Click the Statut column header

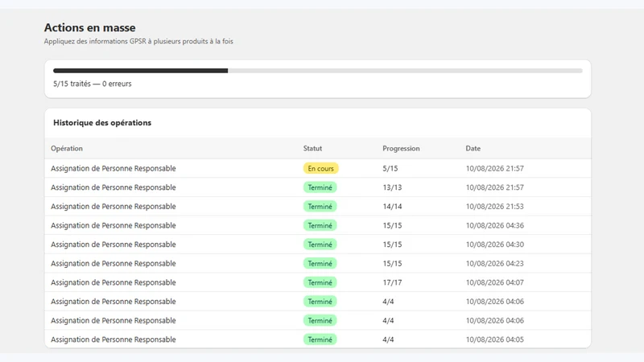[312, 148]
